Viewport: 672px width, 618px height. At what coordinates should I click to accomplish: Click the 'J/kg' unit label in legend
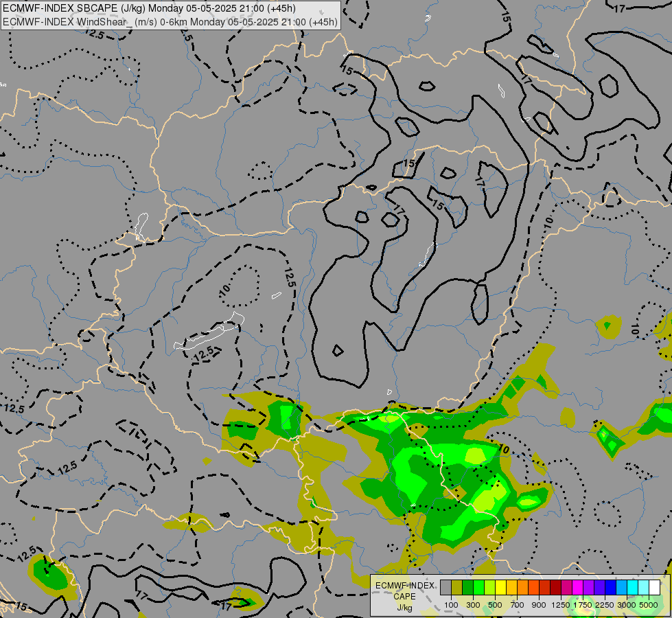coord(404,608)
